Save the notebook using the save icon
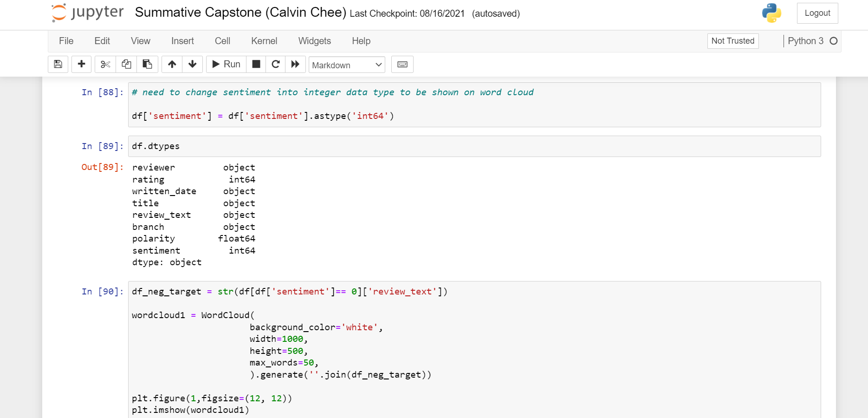This screenshot has height=418, width=868. click(58, 64)
